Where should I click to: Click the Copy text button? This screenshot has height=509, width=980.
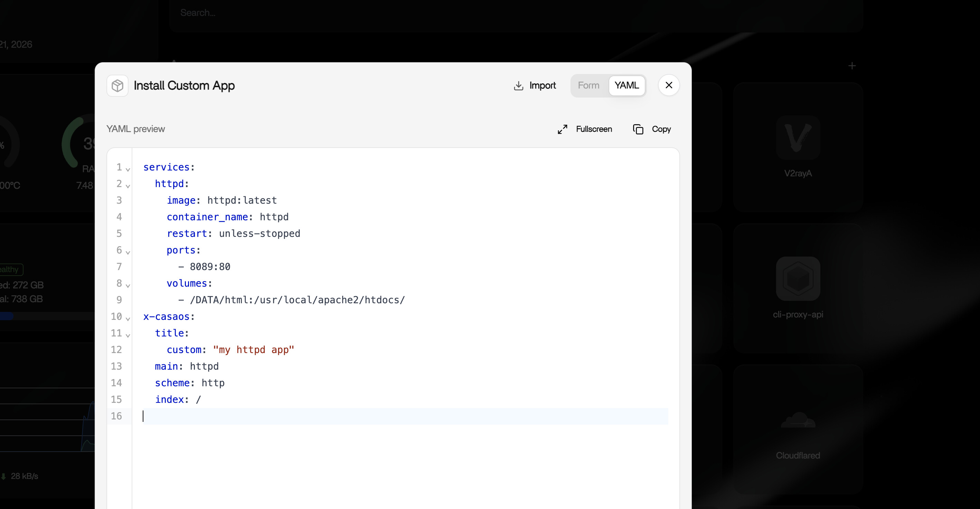(661, 129)
